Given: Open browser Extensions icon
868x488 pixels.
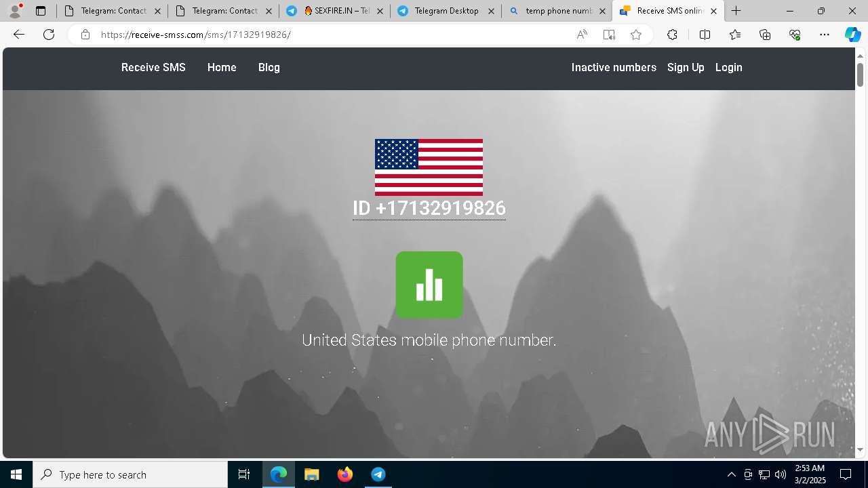Looking at the screenshot, I should [672, 35].
